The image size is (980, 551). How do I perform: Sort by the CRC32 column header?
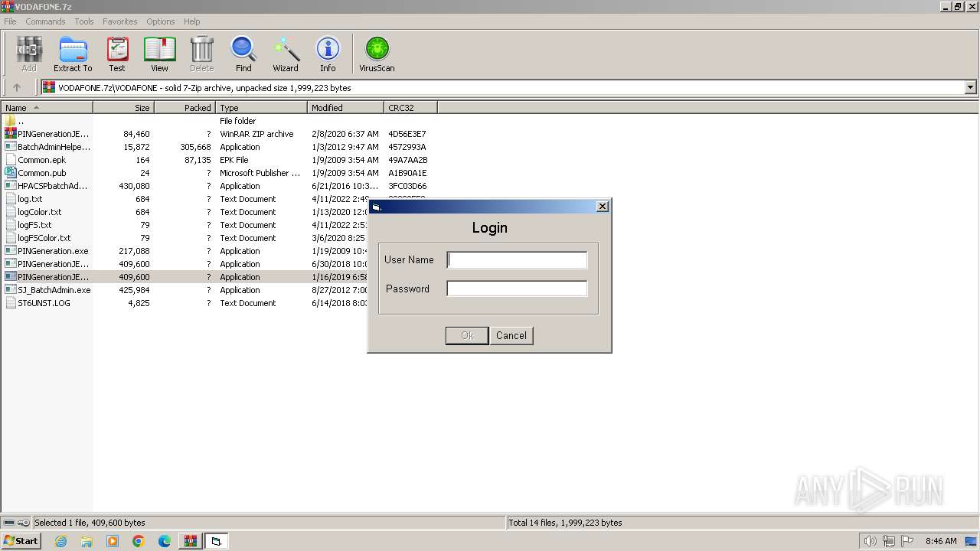[x=411, y=108]
